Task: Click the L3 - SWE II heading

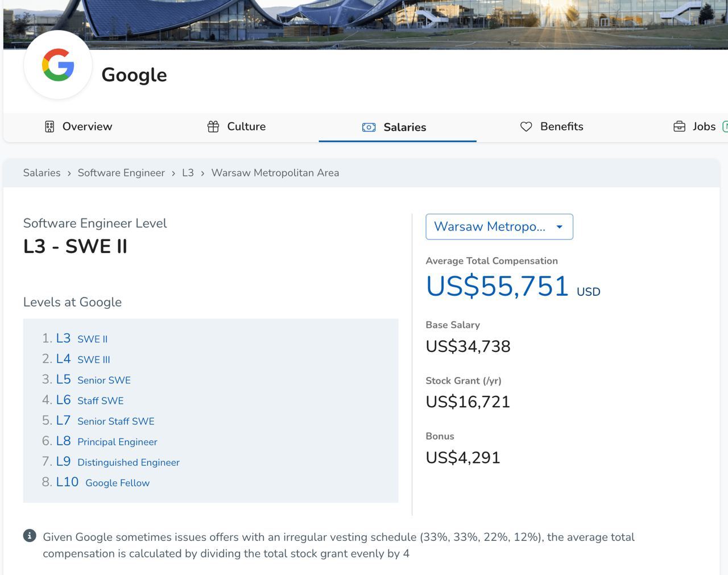Action: (x=75, y=246)
